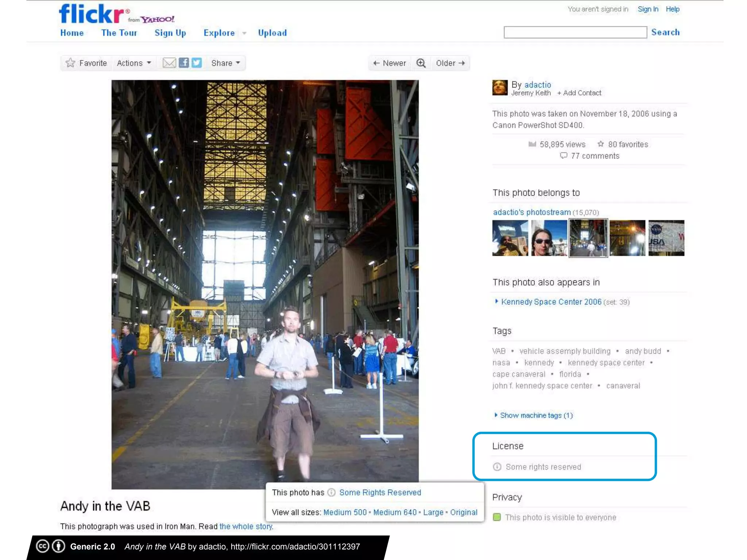The height and width of the screenshot is (560, 747).
Task: Click the green privacy indicator square
Action: 497,517
